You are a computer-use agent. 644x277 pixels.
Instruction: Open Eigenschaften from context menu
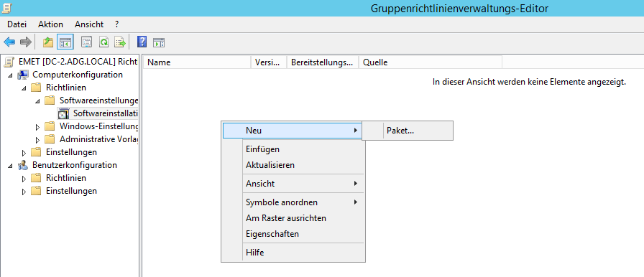(x=293, y=234)
